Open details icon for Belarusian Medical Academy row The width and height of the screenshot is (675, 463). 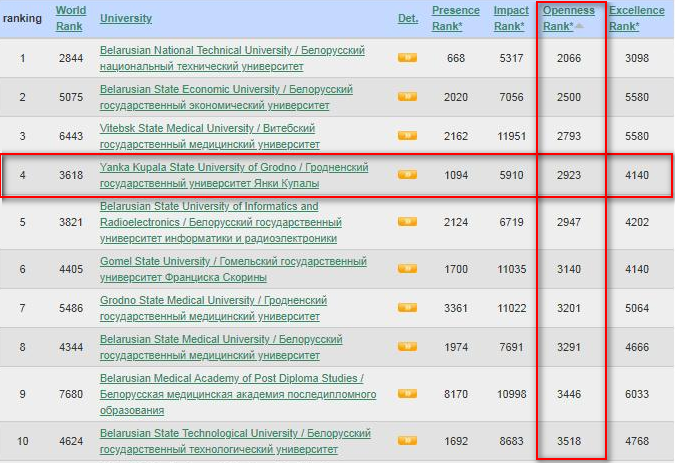(407, 393)
